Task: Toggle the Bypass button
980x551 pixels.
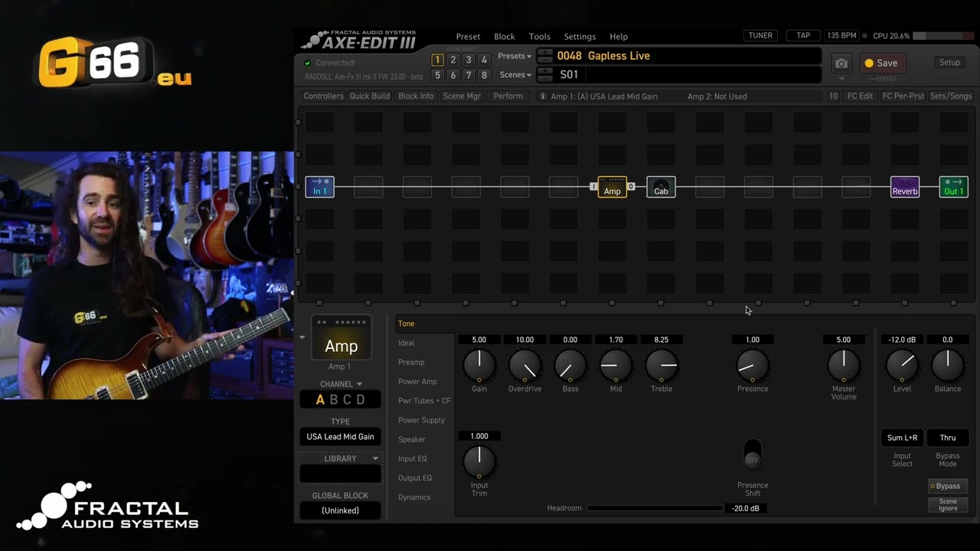Action: pyautogui.click(x=948, y=486)
